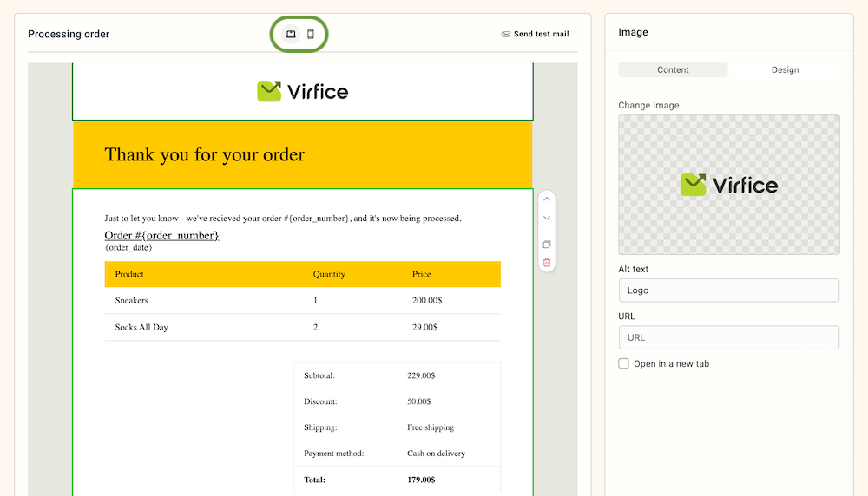Move block down with chevron arrow

[x=546, y=218]
